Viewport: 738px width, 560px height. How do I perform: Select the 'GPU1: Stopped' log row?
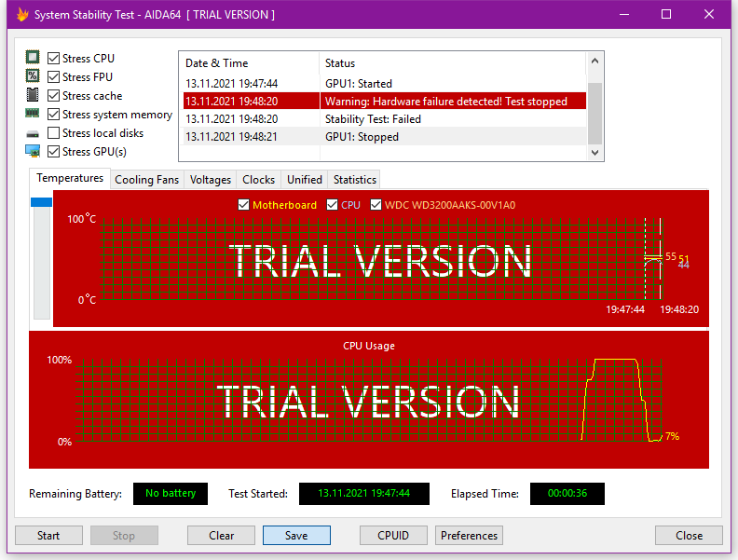(x=385, y=137)
